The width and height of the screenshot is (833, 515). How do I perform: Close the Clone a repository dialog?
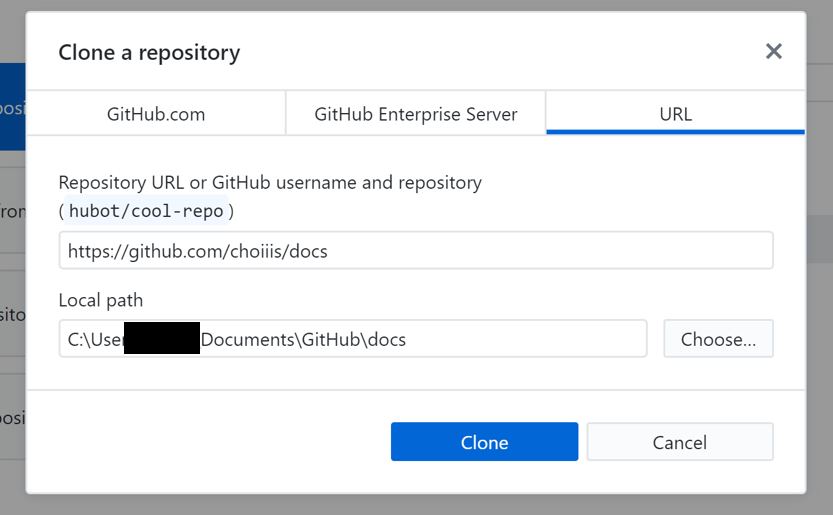(774, 52)
